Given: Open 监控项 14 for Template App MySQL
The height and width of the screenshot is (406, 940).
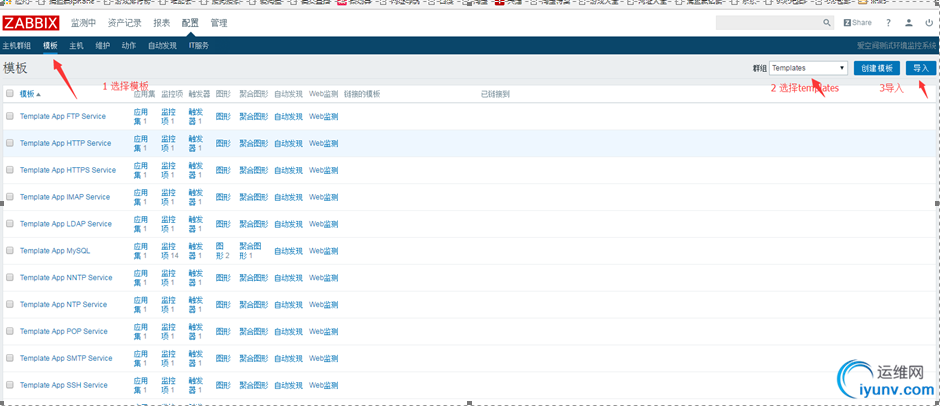Looking at the screenshot, I should coord(169,251).
